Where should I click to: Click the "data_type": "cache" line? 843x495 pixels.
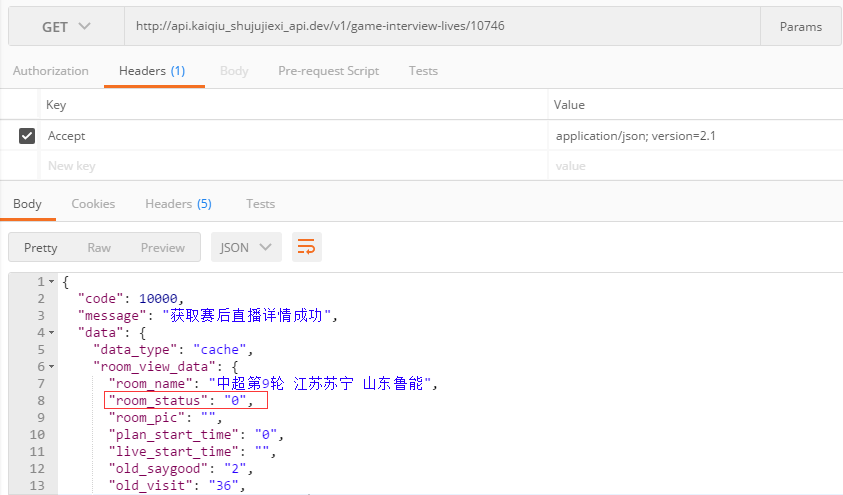173,350
